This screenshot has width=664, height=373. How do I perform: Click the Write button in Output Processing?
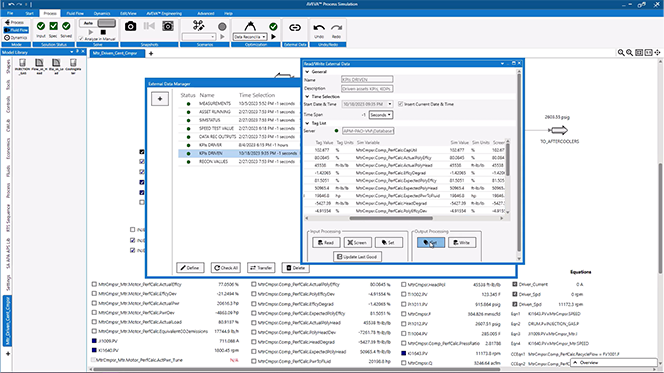pyautogui.click(x=462, y=243)
